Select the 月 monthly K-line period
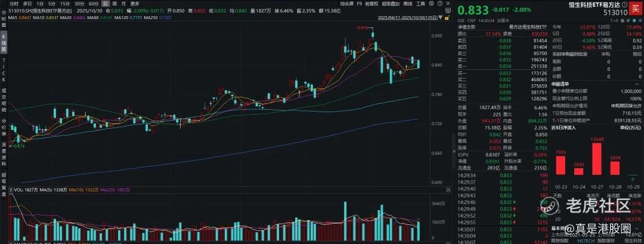Image resolution: width=644 pixels, height=244 pixels. (123, 4)
